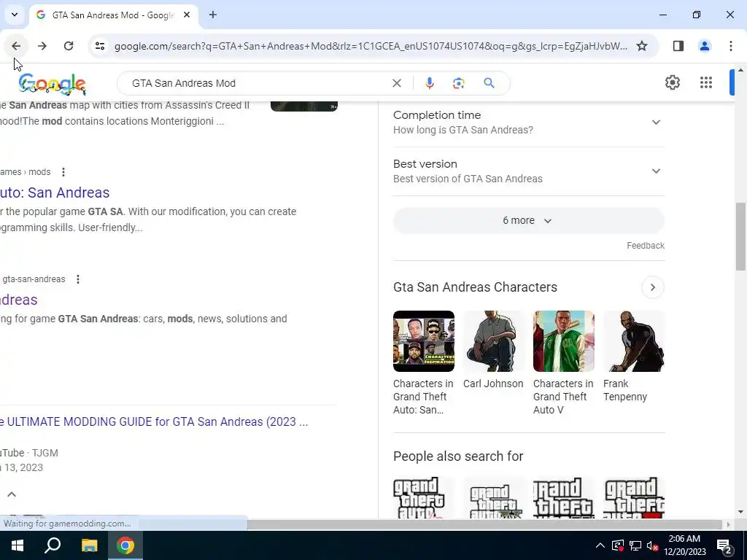Image resolution: width=747 pixels, height=560 pixels.
Task: Show hidden system tray icons
Action: [600, 545]
